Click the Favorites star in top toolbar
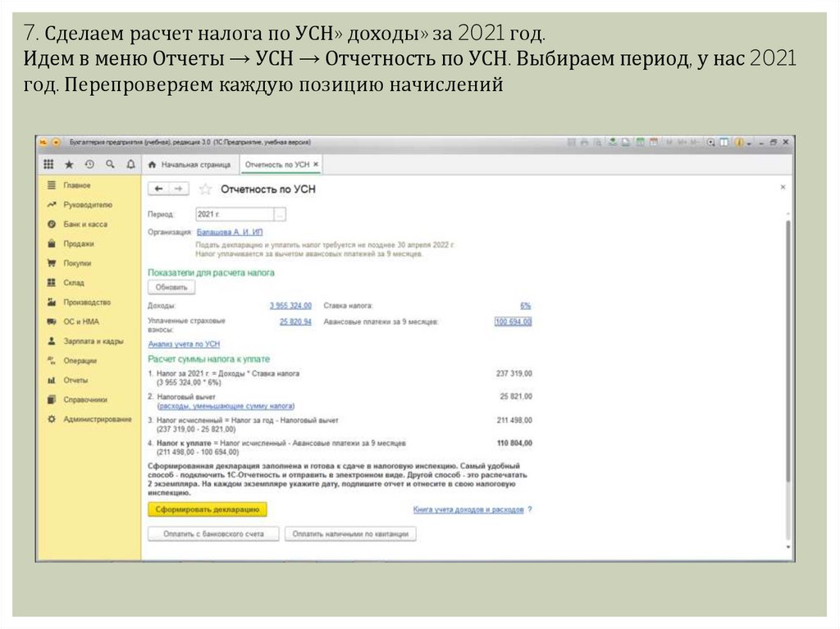Image resolution: width=840 pixels, height=629 pixels. [x=69, y=164]
